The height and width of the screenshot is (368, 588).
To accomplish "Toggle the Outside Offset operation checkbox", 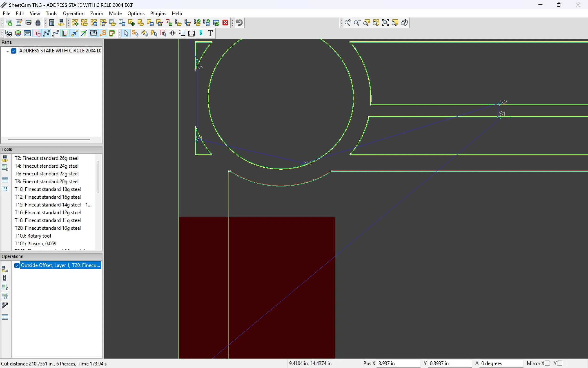I will (x=17, y=265).
